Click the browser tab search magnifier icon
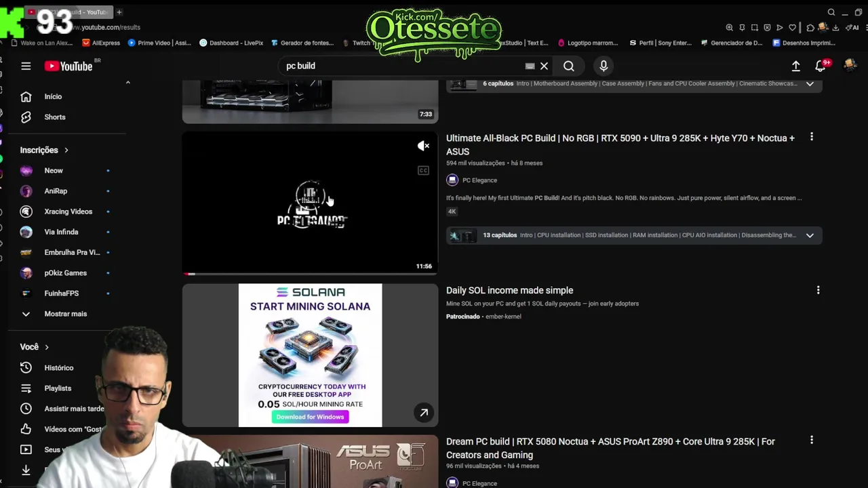The width and height of the screenshot is (868, 488). click(x=831, y=12)
